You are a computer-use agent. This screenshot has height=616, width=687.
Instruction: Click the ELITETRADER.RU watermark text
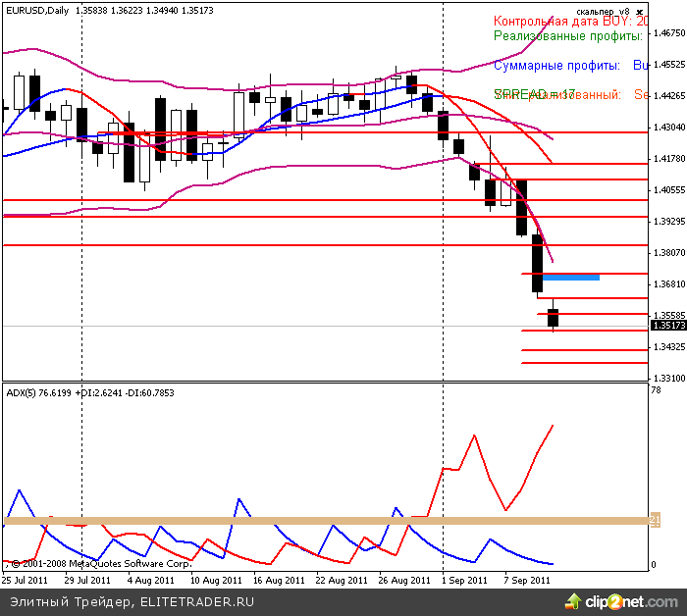(x=196, y=601)
